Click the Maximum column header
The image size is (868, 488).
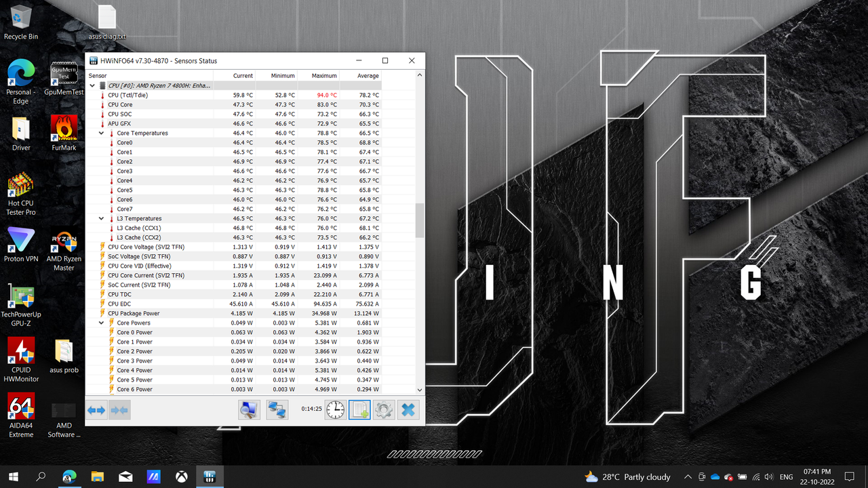318,76
